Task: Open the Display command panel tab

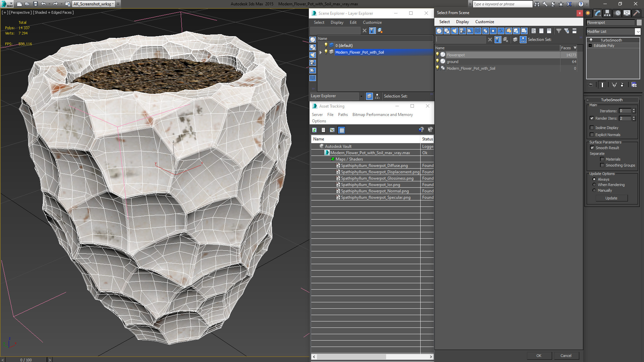Action: click(x=627, y=13)
